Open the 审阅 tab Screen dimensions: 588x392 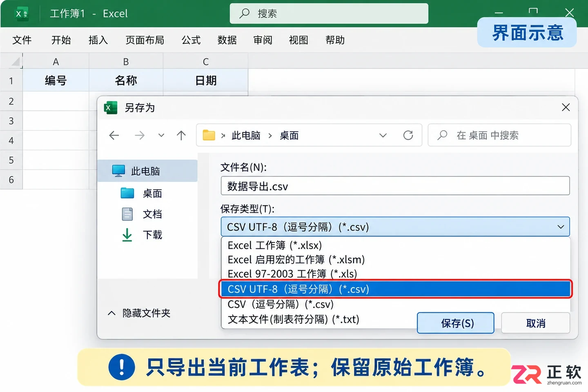(x=263, y=40)
